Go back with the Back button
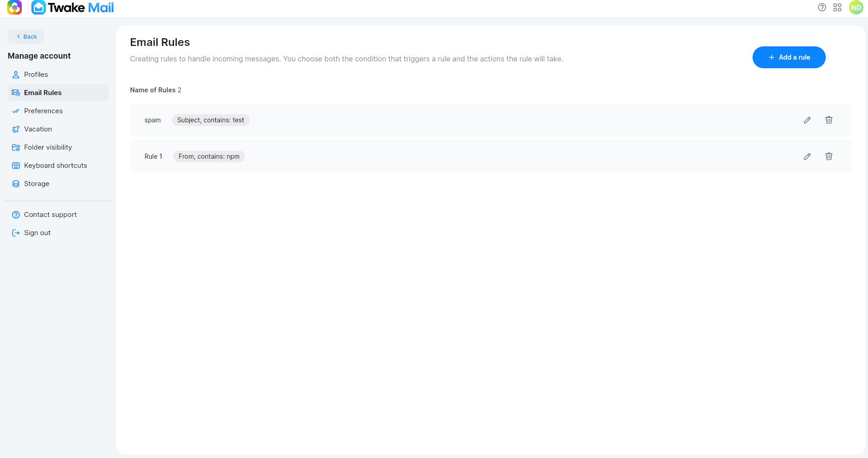The width and height of the screenshot is (868, 458). coord(26,36)
